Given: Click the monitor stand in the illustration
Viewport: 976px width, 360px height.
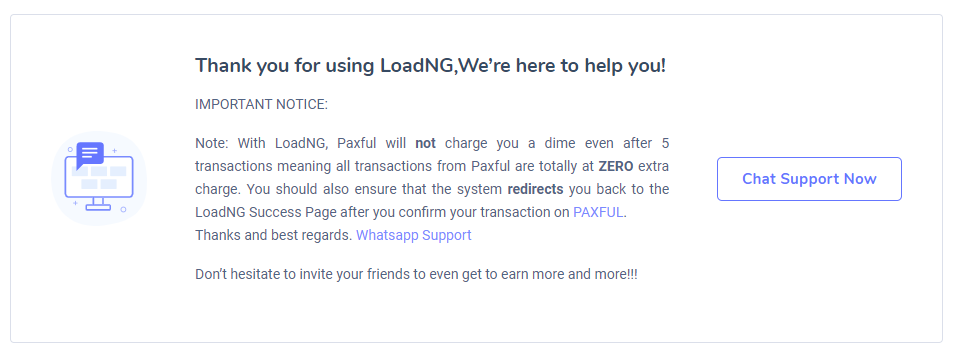Looking at the screenshot, I should point(98,203).
